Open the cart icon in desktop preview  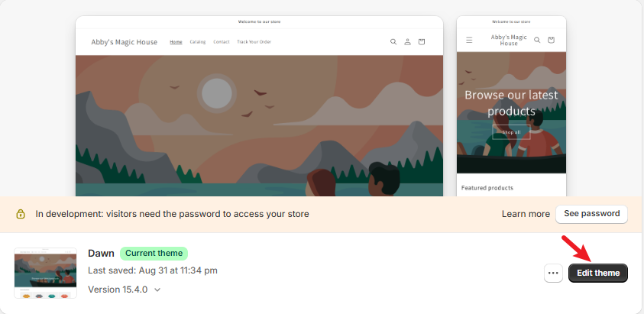422,42
